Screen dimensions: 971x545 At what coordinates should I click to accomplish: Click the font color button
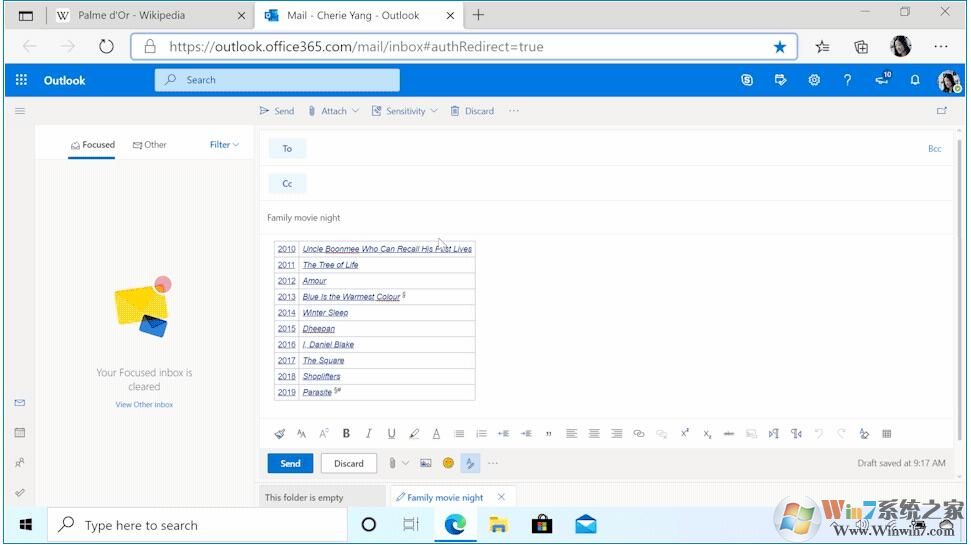(436, 434)
